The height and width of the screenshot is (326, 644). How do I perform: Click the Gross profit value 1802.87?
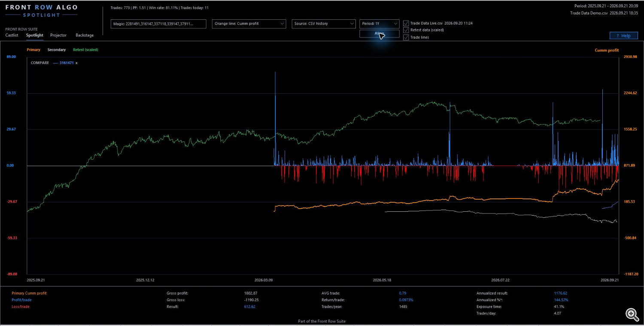[x=251, y=293]
